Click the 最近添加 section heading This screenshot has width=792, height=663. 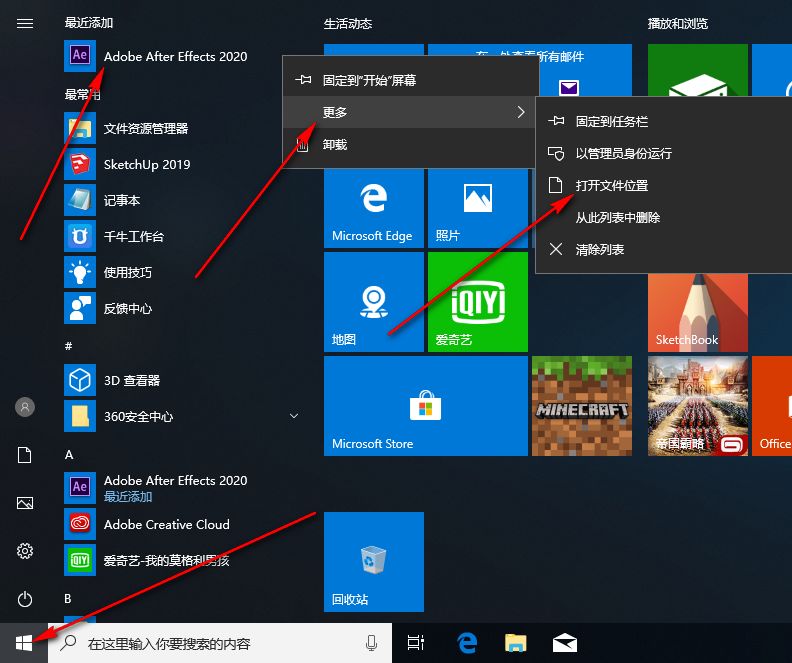point(88,23)
